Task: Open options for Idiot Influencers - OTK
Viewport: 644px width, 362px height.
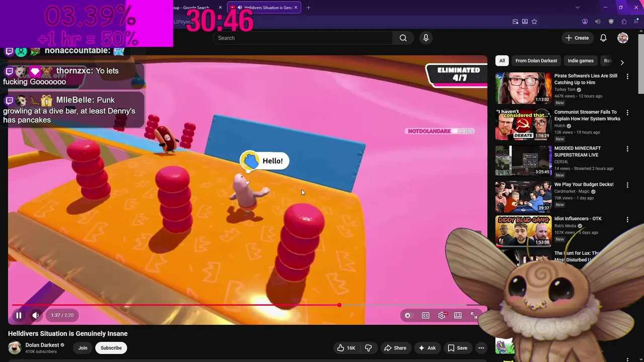Action: (x=627, y=220)
